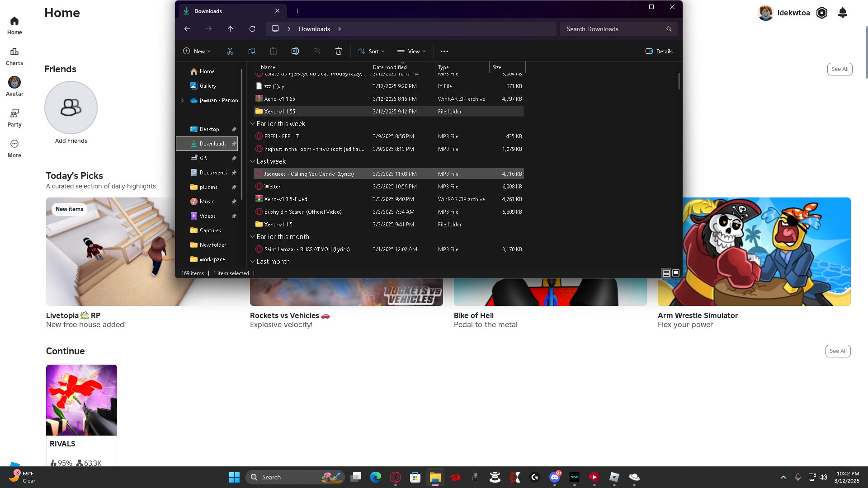The height and width of the screenshot is (488, 868).
Task: Open Arm Wrestle Simulator game title
Action: tap(698, 315)
